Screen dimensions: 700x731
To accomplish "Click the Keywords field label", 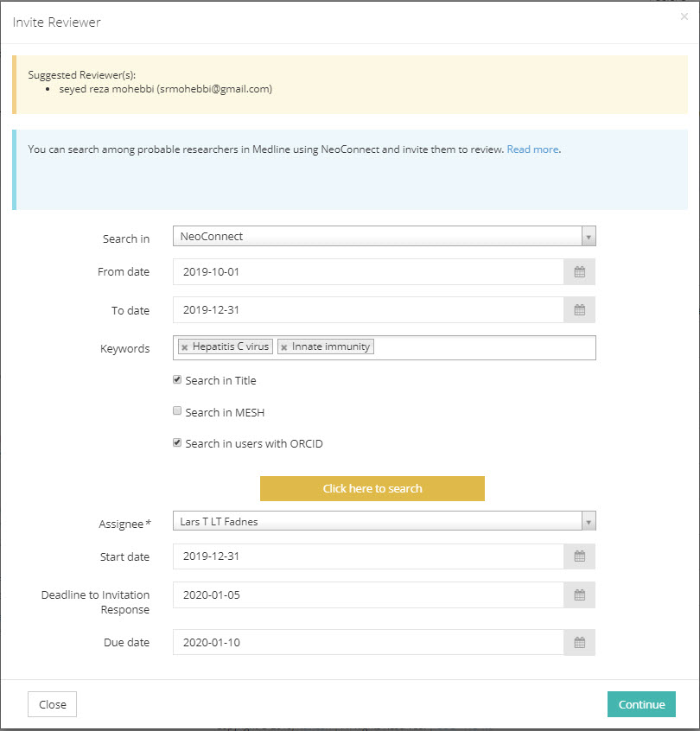I will coord(125,349).
